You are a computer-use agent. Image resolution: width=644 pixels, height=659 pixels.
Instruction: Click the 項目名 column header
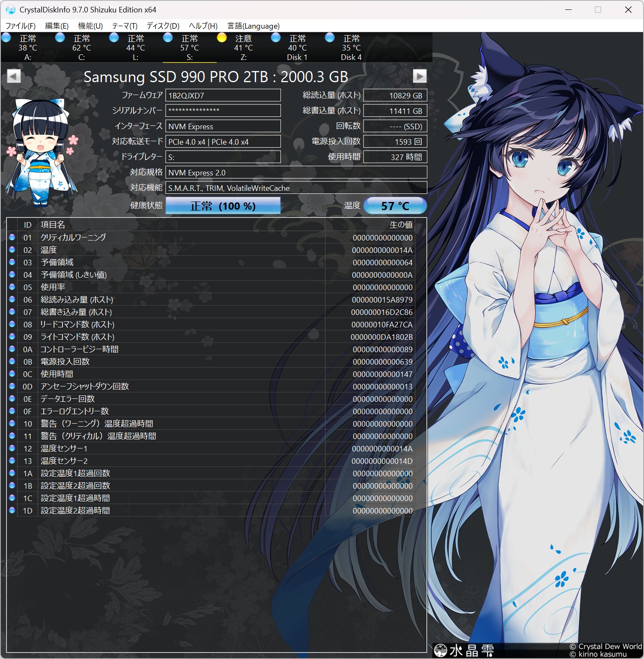coord(182,225)
